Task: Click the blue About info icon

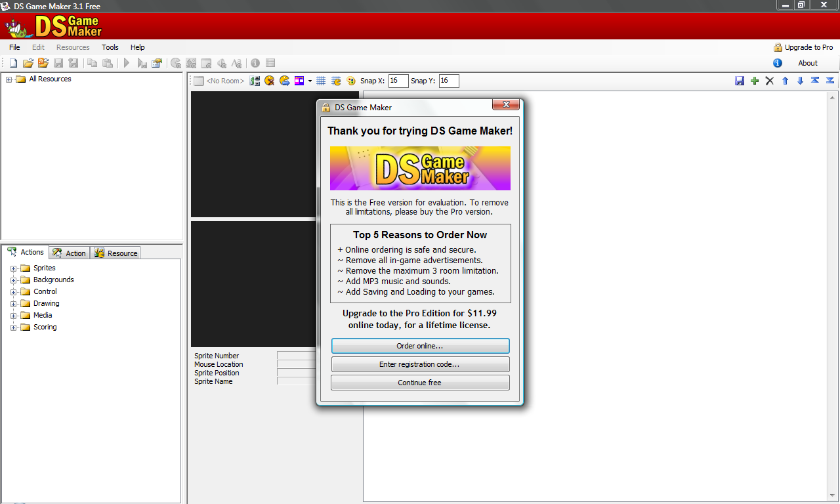Action: click(x=778, y=63)
